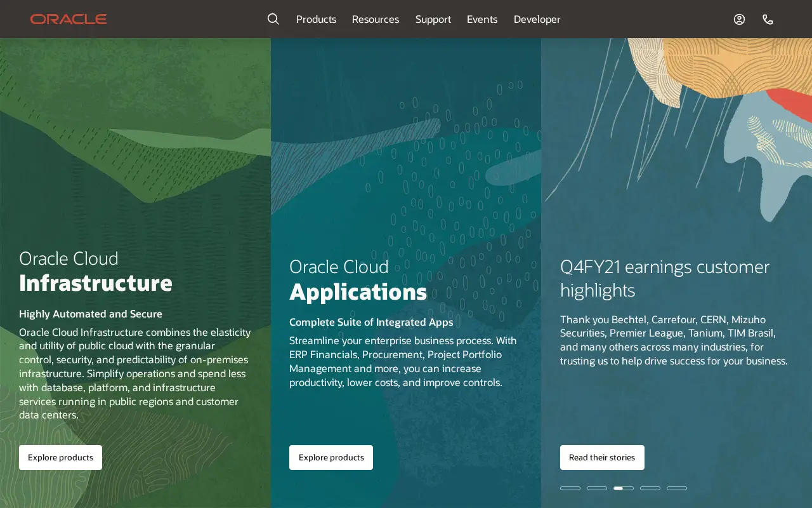Click the phone contact icon
The image size is (812, 508).
(768, 19)
